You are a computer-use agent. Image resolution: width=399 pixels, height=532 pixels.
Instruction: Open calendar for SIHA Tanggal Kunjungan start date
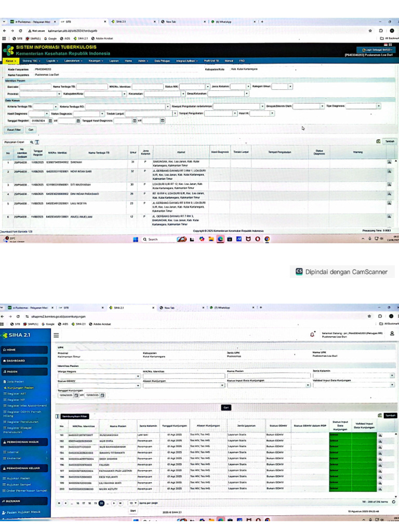coord(76,395)
